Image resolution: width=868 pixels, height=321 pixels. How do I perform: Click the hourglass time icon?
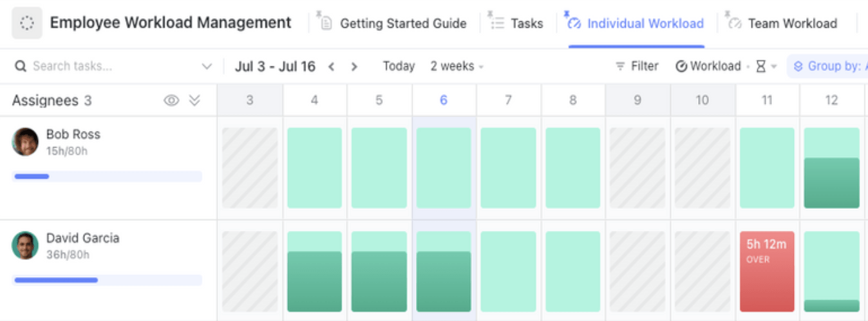click(x=761, y=66)
